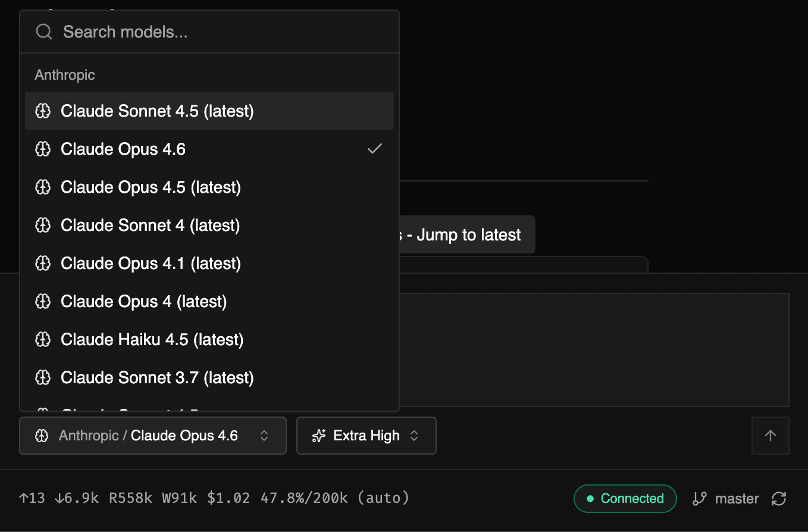Click brain icon beside Claude Haiku 4.5
Screen dimensions: 808x532
43,340
